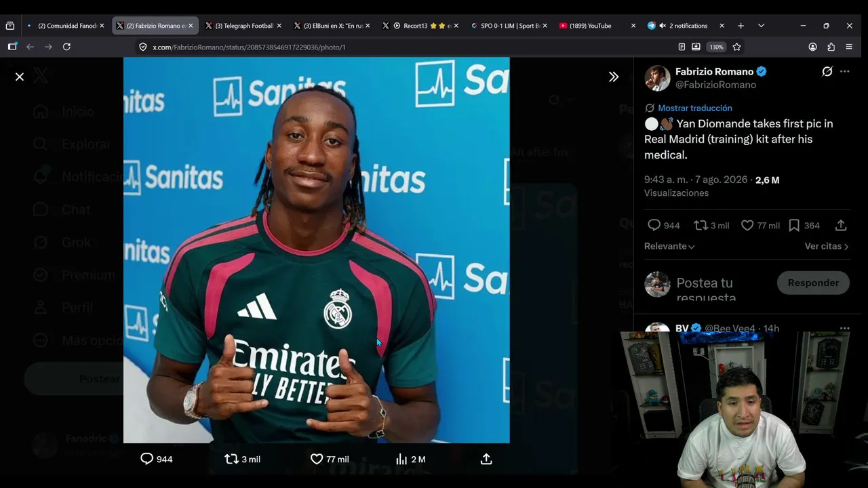Screen dimensions: 868x488
Task: Switch to the Recort13 tab
Action: (421, 26)
